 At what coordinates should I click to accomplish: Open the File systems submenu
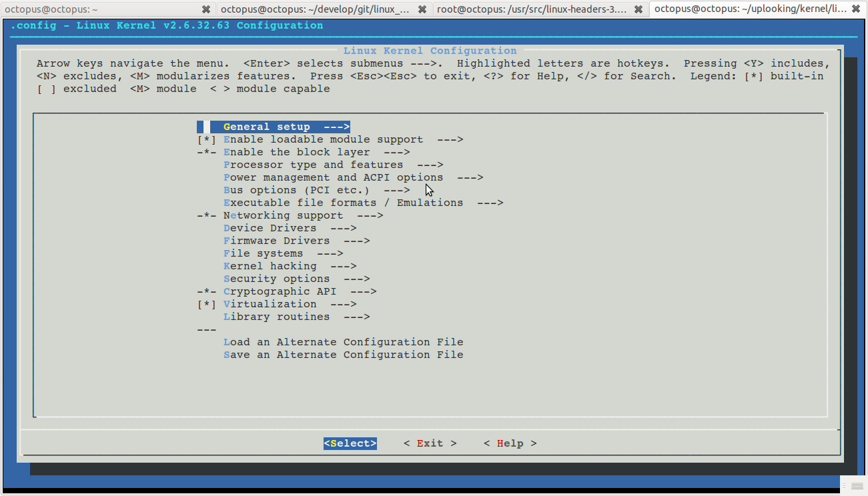tap(284, 253)
